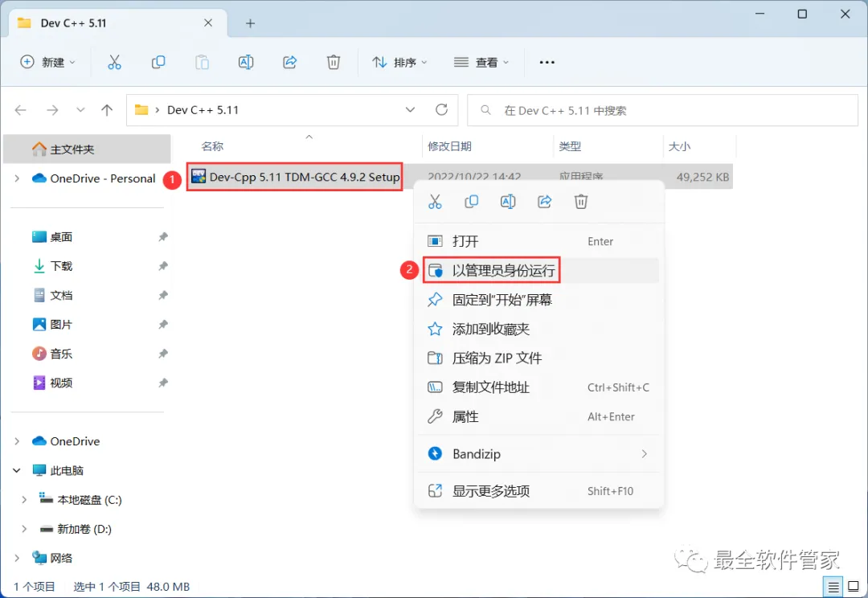Expand the 网络 tree node
Viewport: 868px width, 598px height.
[17, 558]
